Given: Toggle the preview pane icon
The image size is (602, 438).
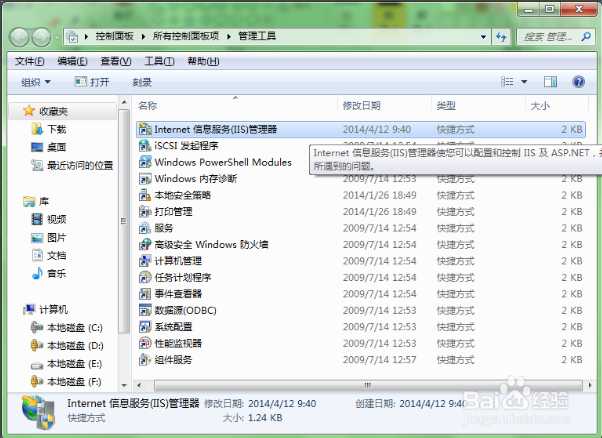Looking at the screenshot, I should pyautogui.click(x=550, y=82).
